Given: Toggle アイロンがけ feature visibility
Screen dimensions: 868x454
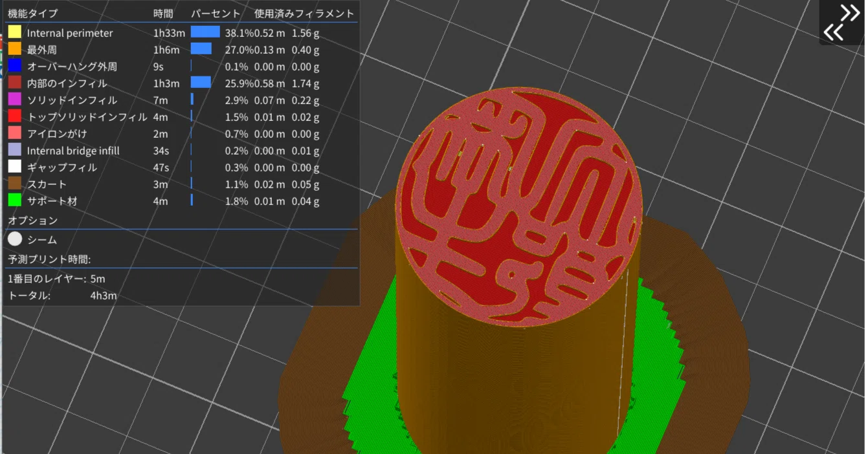Looking at the screenshot, I should tap(181, 134).
